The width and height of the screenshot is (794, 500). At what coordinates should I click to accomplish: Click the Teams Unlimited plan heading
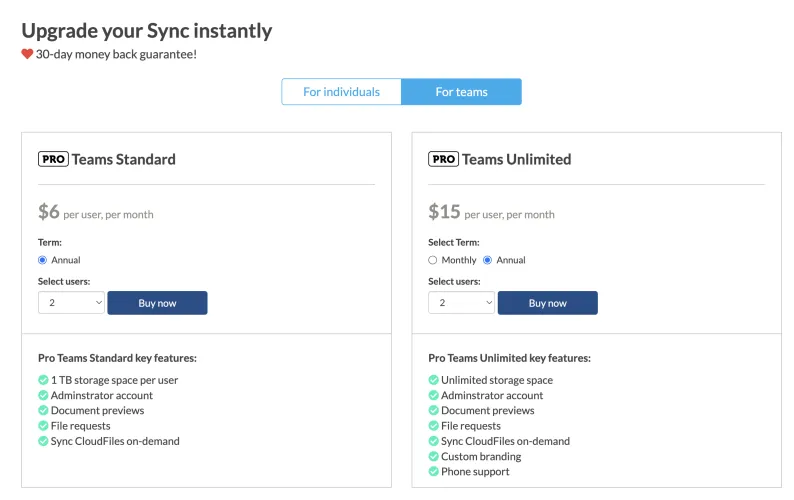pyautogui.click(x=516, y=159)
